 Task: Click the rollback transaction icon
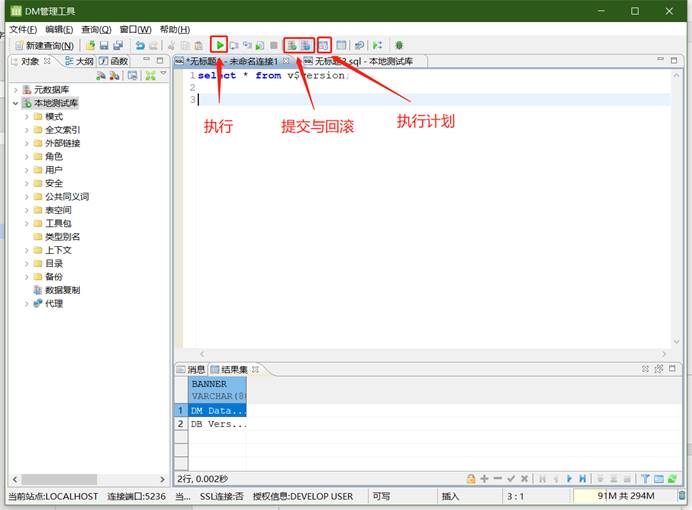(305, 45)
